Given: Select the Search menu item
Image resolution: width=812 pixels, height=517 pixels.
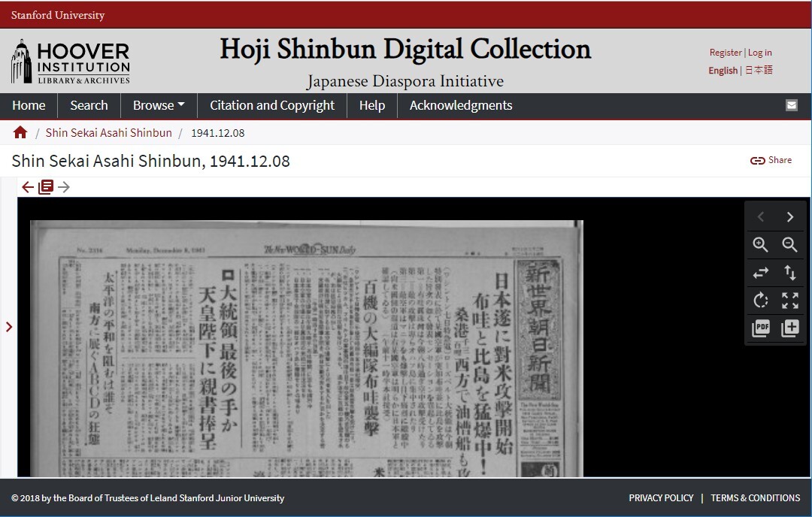Looking at the screenshot, I should tap(89, 105).
